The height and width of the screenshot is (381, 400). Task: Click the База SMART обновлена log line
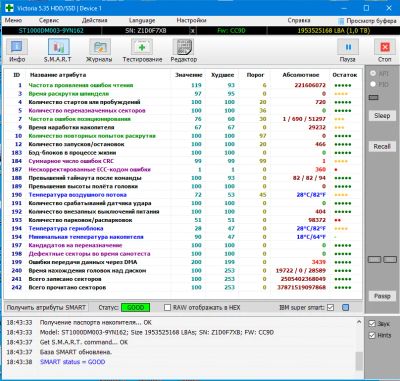pos(76,352)
